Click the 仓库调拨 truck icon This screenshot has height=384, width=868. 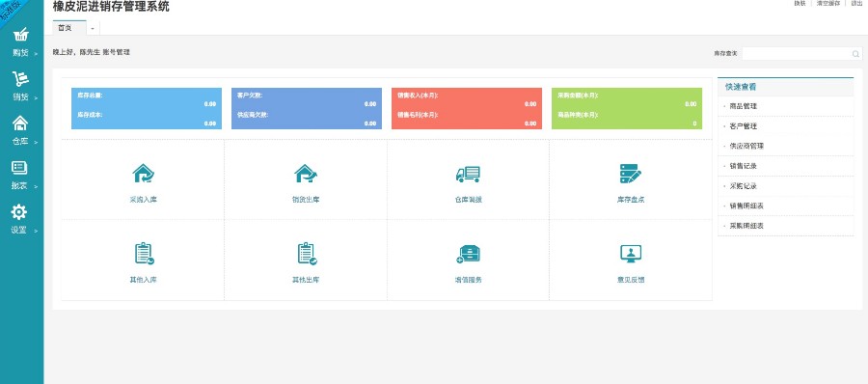[468, 174]
